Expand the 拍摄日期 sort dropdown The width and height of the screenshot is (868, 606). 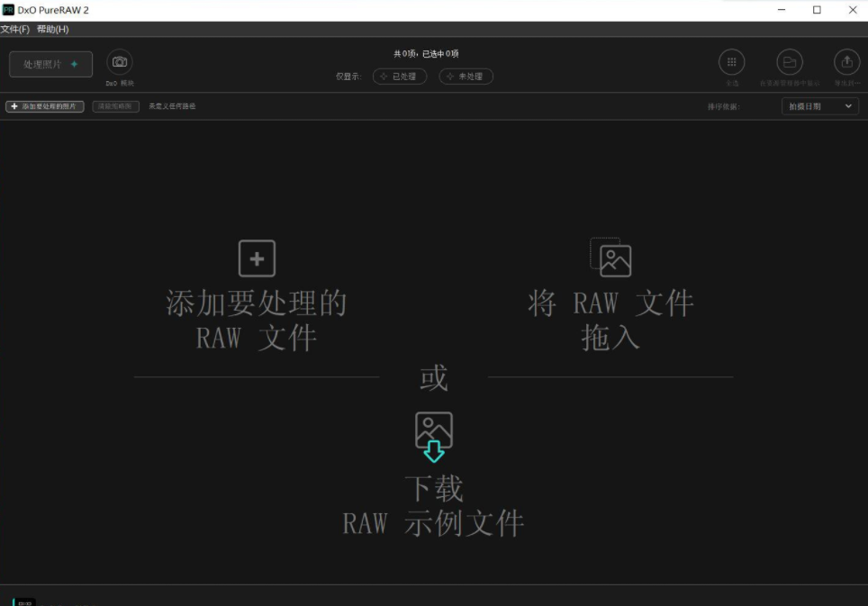(x=819, y=106)
